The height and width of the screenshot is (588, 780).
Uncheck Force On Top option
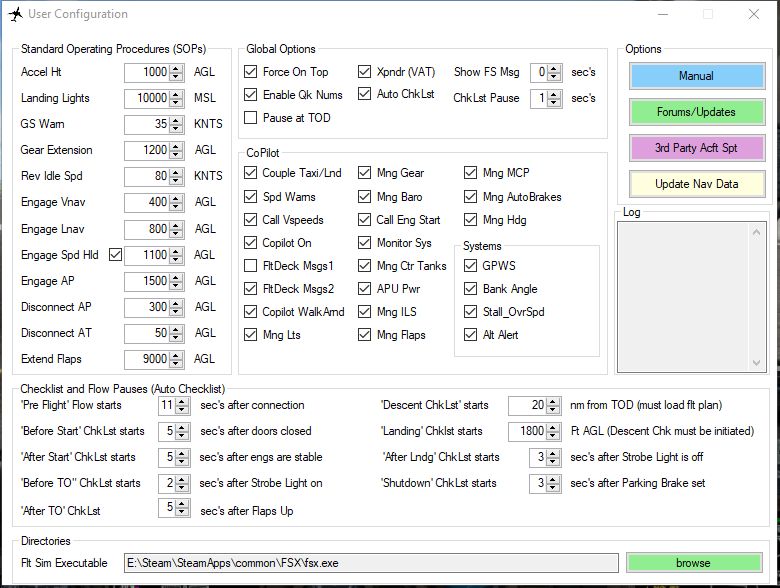click(x=251, y=72)
